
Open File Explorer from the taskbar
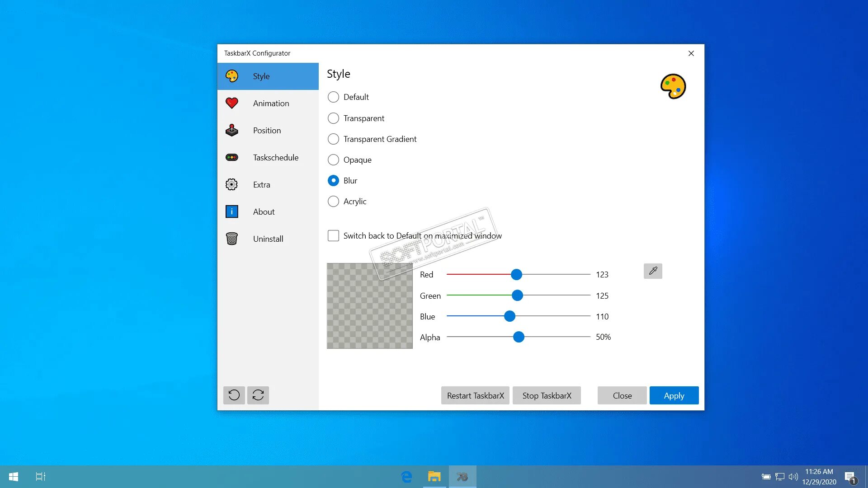click(x=434, y=476)
